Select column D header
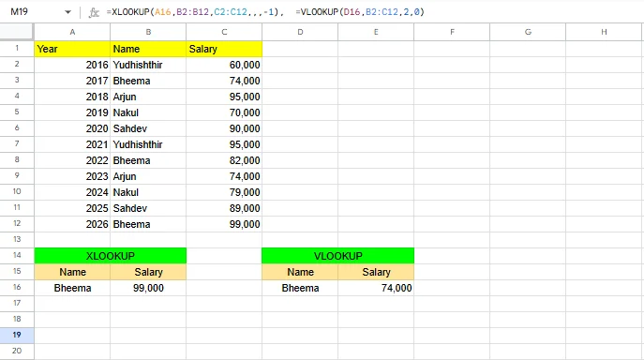 (x=300, y=32)
